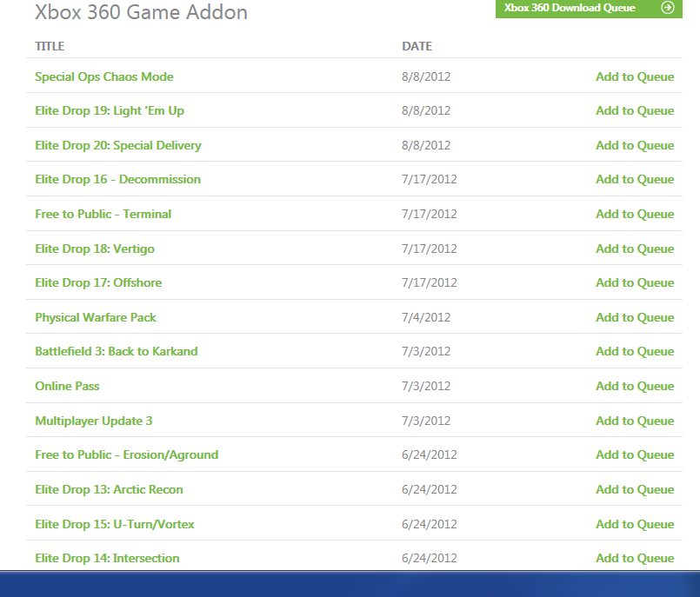Click date of Battlefield 3: Back to Karkand
Image resolution: width=700 pixels, height=597 pixels.
(426, 352)
